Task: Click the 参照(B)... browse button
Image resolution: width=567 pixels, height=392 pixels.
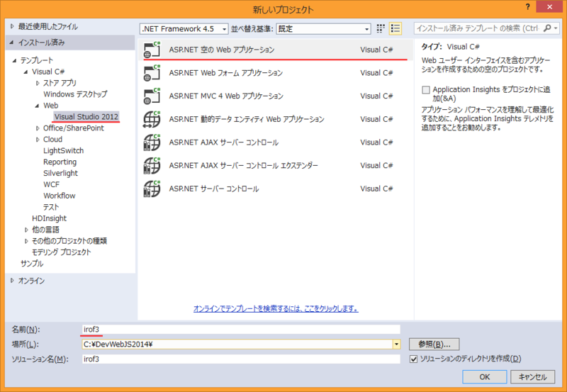Action: tap(434, 345)
